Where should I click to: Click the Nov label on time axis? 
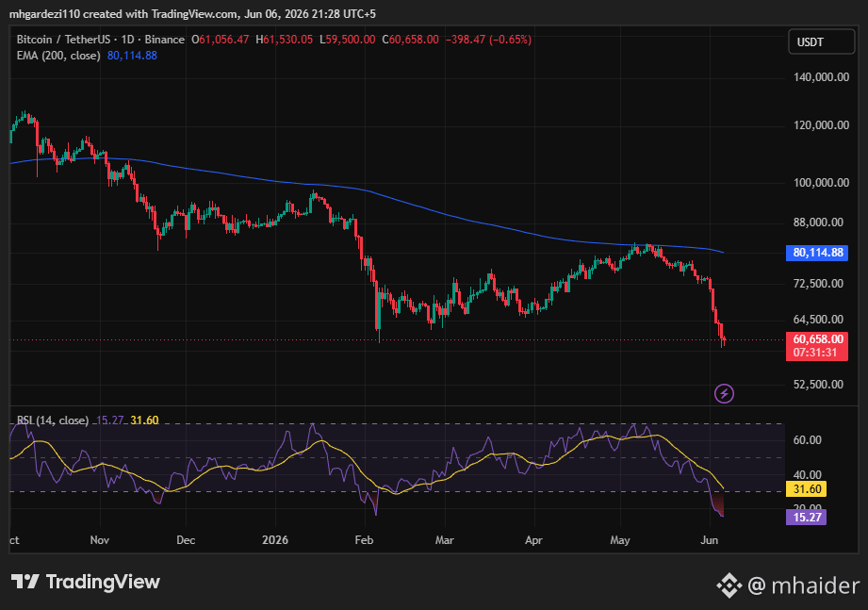(100, 539)
